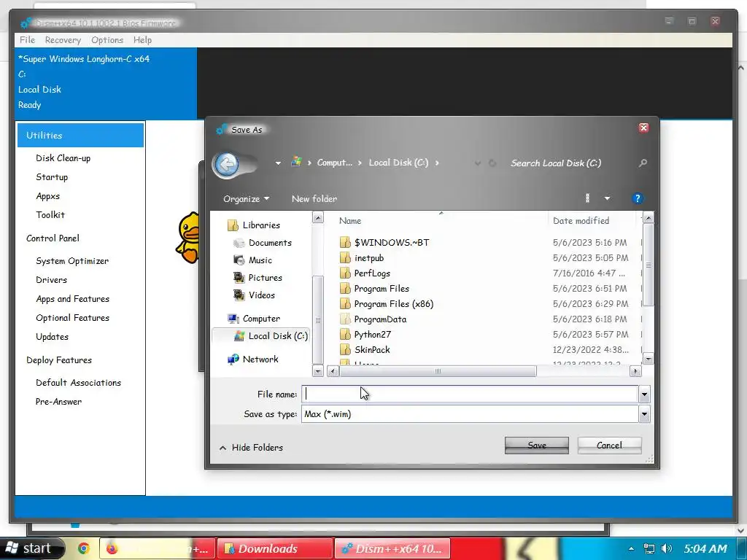This screenshot has height=560, width=747.
Task: Click the volume icon in system tray
Action: 667,548
